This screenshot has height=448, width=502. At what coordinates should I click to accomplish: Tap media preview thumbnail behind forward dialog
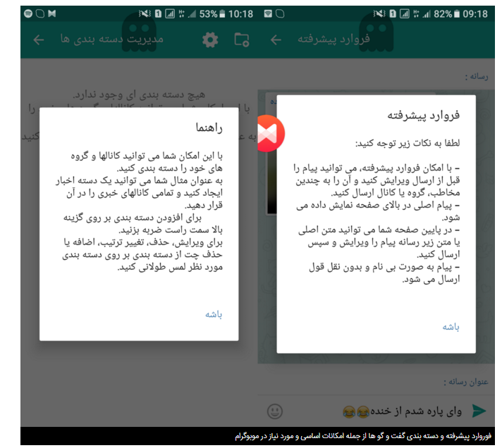tap(271, 182)
